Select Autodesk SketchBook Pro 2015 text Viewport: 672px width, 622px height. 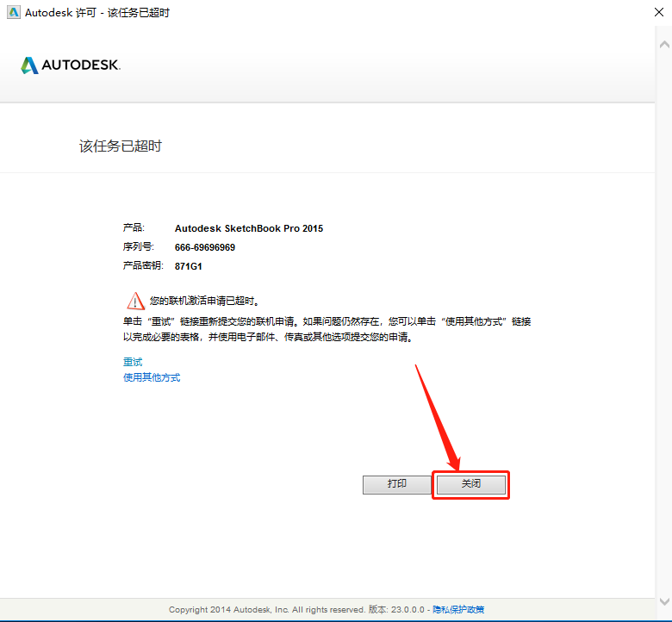249,228
